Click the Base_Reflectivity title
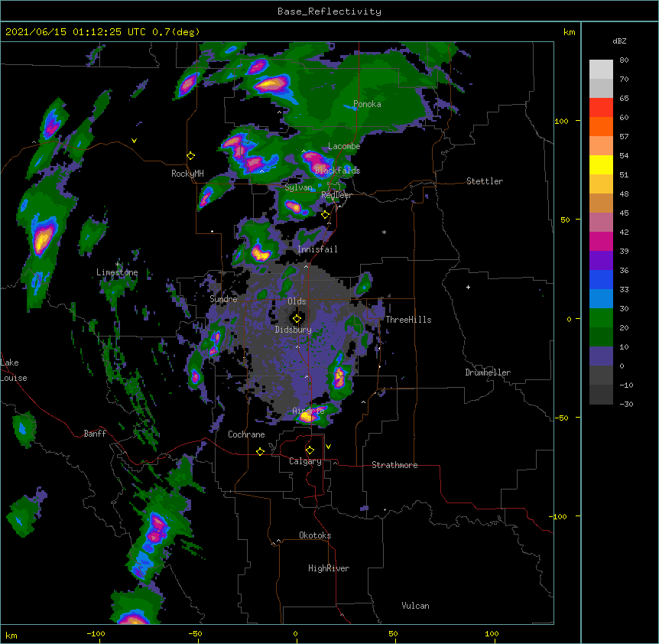 (329, 11)
